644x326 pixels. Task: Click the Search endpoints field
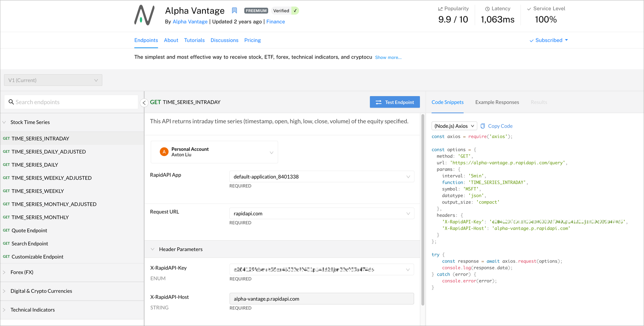pyautogui.click(x=74, y=102)
